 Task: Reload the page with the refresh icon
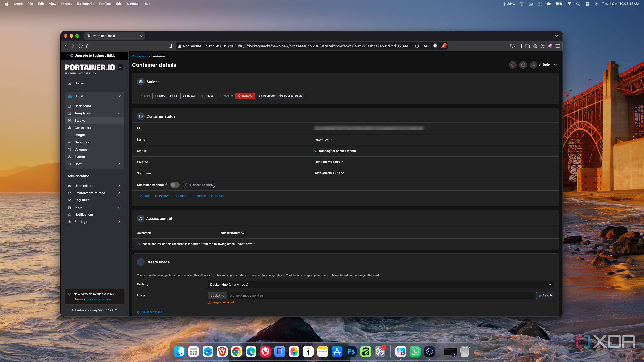(80, 46)
